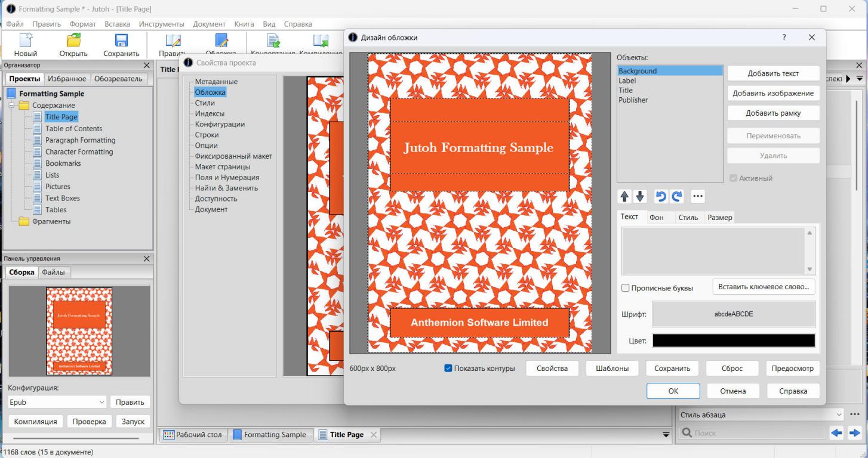
Task: Switch to the Фон tab
Action: tap(656, 218)
